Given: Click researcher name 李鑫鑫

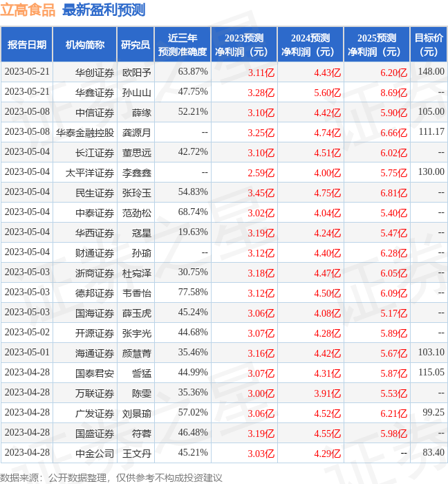Looking at the screenshot, I should 137,173.
